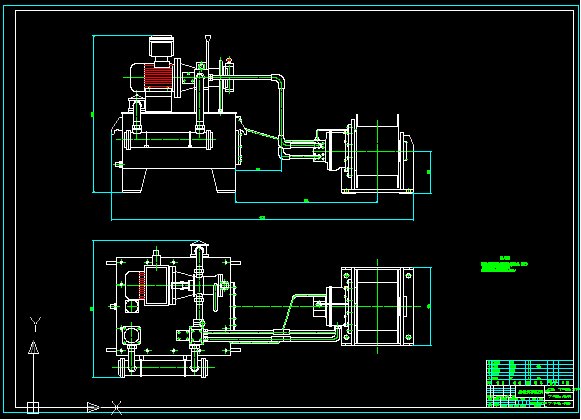Select the green technical notes text block
Viewport: 581px width, 420px height.
504,264
